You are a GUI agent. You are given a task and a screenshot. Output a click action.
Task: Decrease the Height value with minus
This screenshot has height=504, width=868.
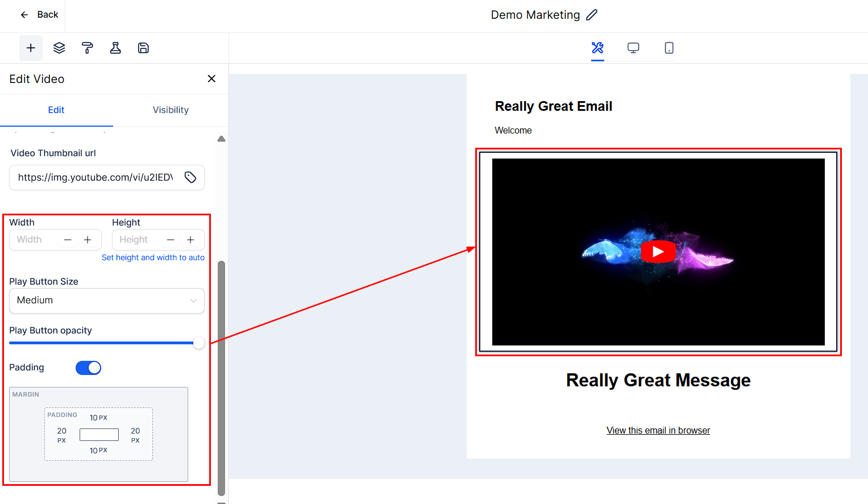click(171, 240)
